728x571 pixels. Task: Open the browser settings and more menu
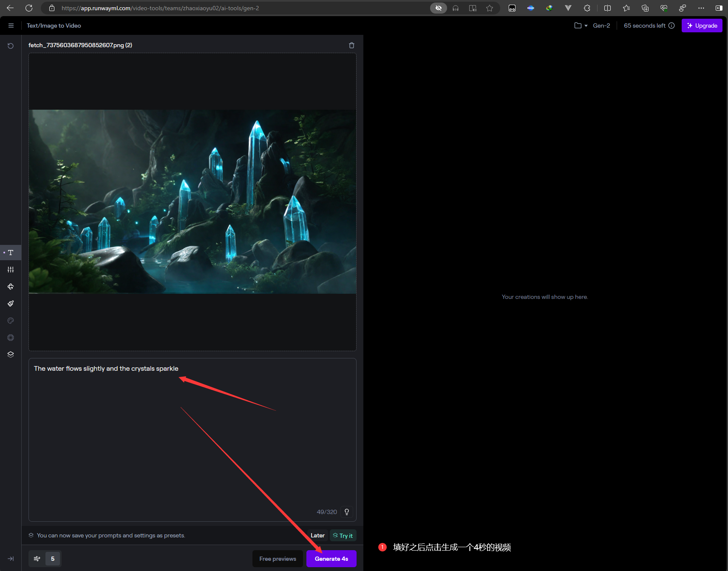pyautogui.click(x=701, y=8)
